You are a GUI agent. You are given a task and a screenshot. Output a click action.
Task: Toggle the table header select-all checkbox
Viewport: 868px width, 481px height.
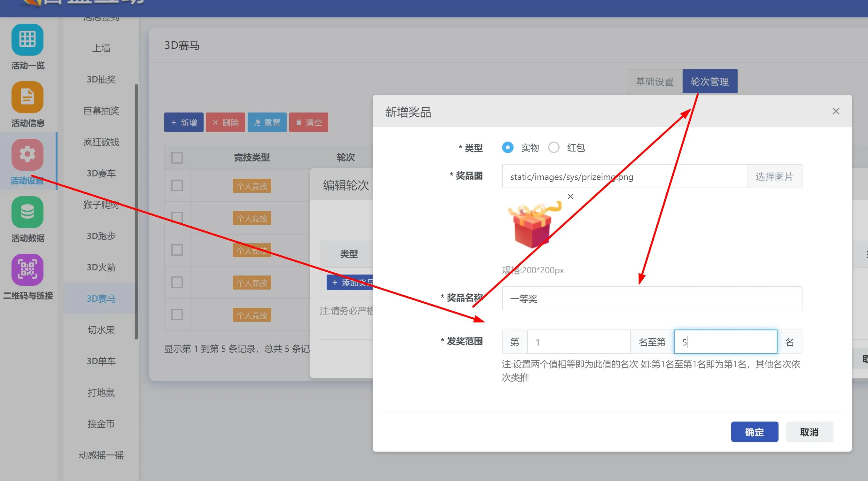177,158
